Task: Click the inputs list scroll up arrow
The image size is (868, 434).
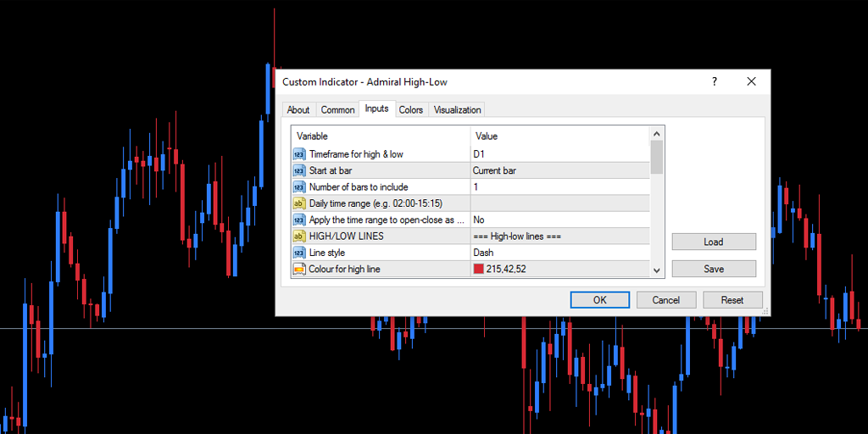Action: tap(657, 133)
